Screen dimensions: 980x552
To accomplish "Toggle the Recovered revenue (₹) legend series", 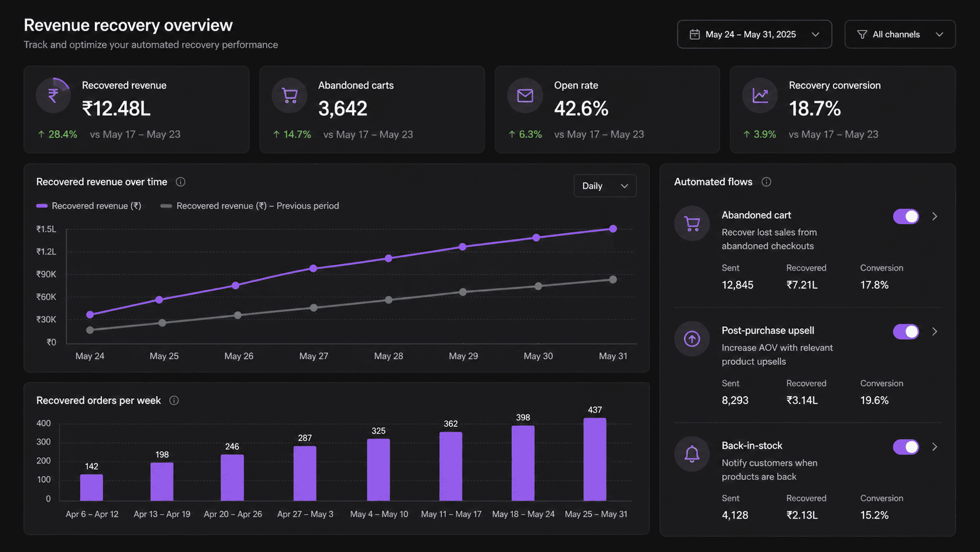I will [x=89, y=206].
